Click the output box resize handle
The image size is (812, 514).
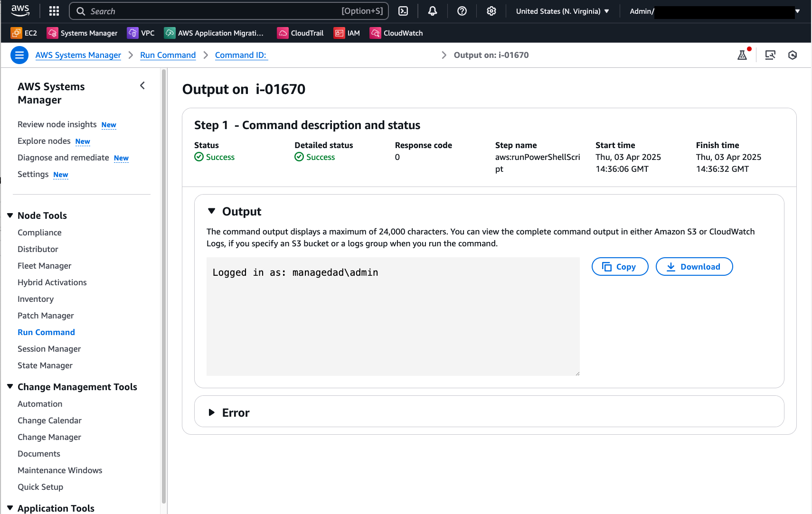[x=577, y=373]
